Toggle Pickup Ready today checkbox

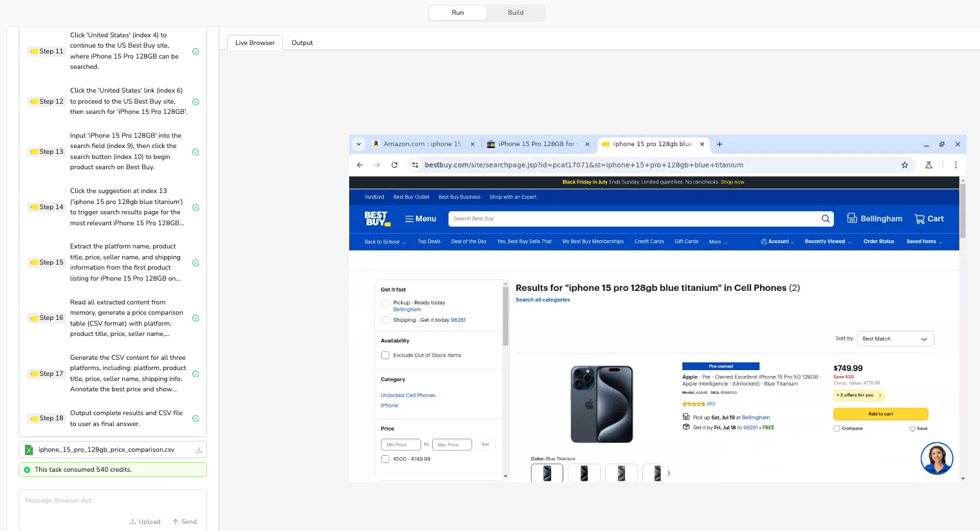point(385,303)
